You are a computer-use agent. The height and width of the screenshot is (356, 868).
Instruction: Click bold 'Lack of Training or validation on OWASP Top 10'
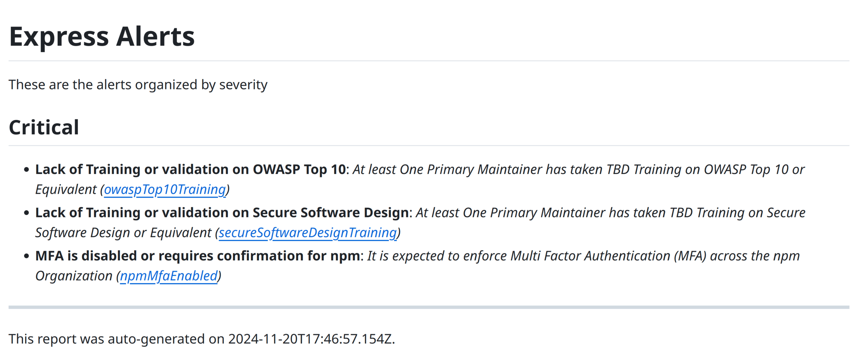point(191,169)
